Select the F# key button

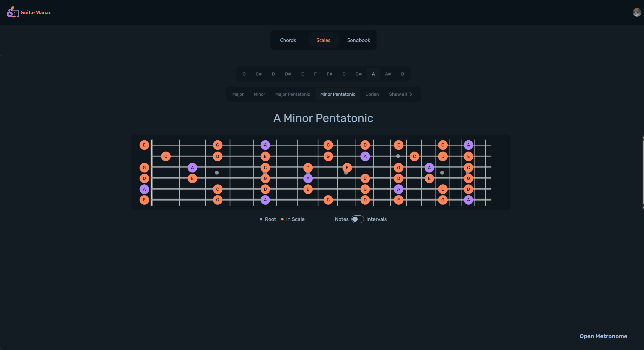coord(329,74)
